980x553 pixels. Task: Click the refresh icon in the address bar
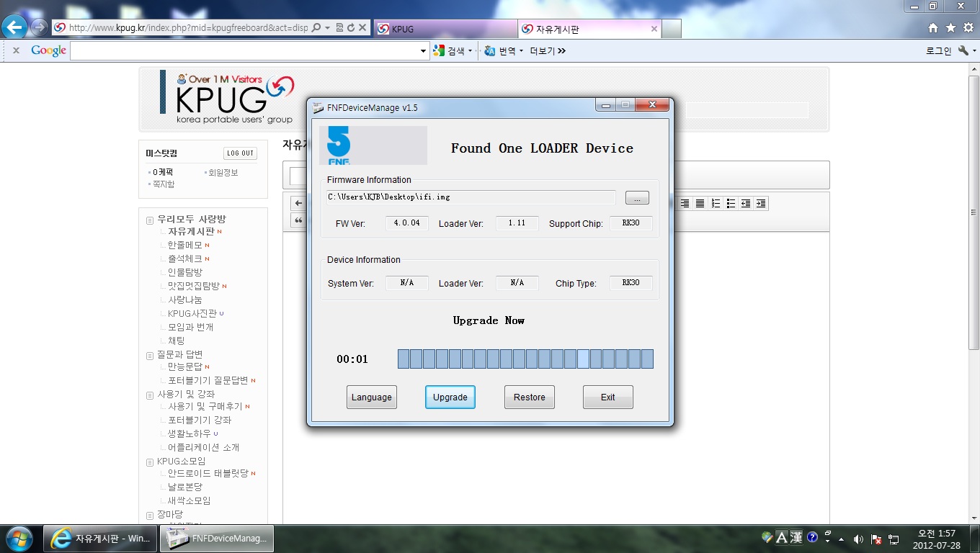pos(351,28)
